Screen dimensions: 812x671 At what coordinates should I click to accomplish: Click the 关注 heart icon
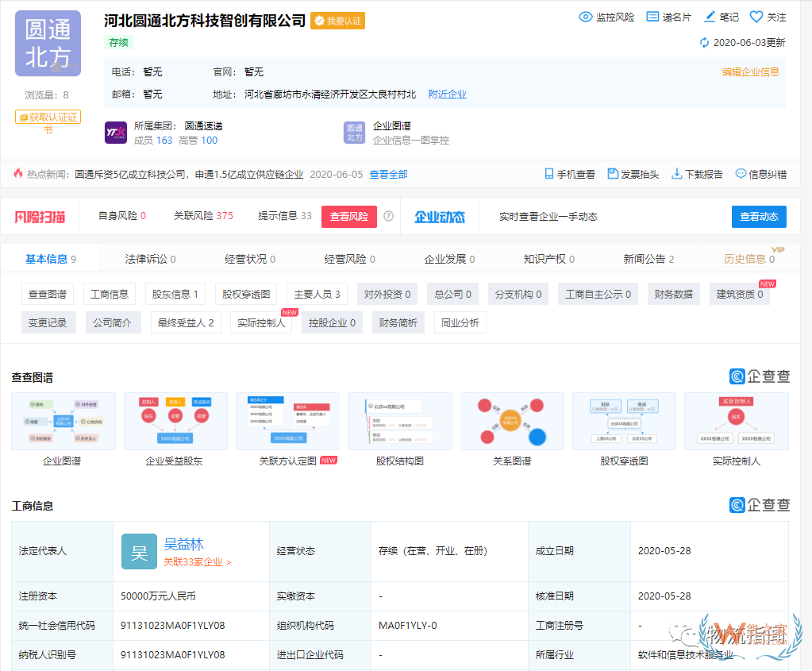click(x=756, y=17)
